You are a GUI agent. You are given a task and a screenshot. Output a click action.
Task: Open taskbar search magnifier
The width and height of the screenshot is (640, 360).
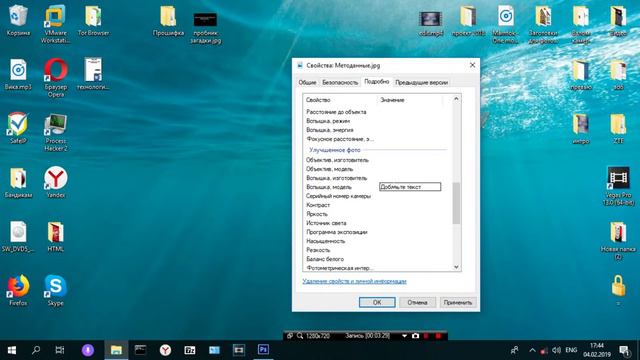click(x=36, y=350)
